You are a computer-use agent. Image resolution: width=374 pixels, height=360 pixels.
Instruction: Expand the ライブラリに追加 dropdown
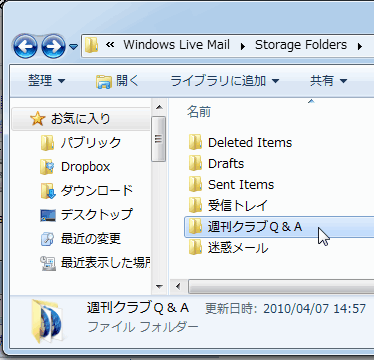point(224,81)
